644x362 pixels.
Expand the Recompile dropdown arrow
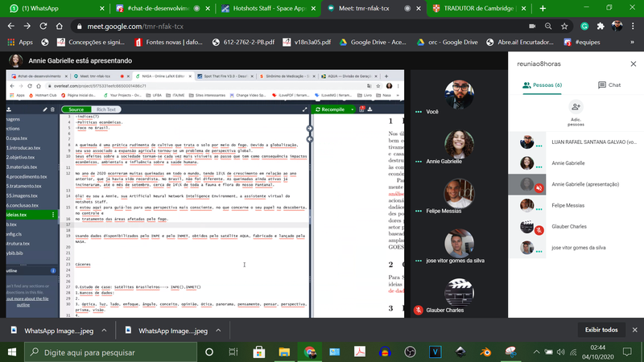[x=352, y=109]
